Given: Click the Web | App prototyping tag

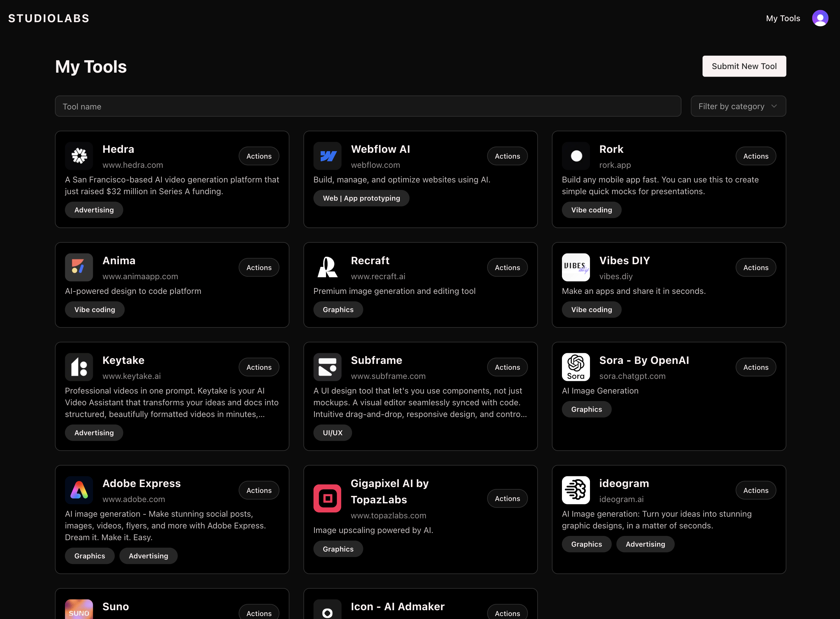Looking at the screenshot, I should point(361,198).
